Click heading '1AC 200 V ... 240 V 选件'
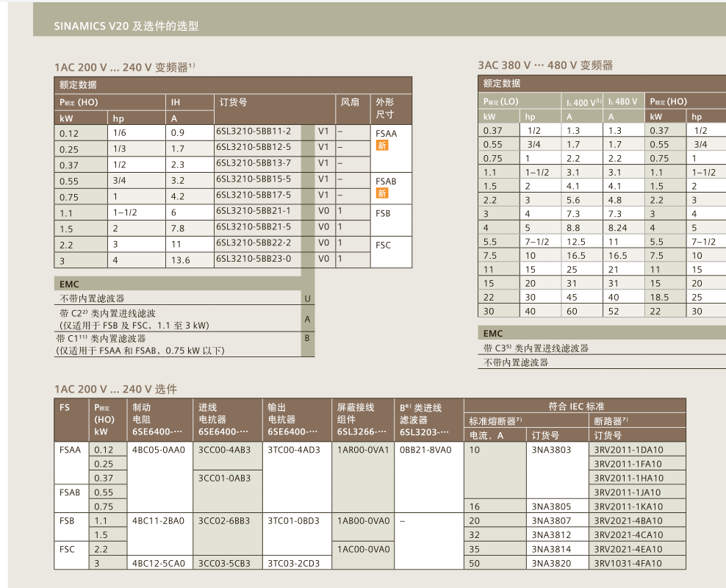 (115, 389)
